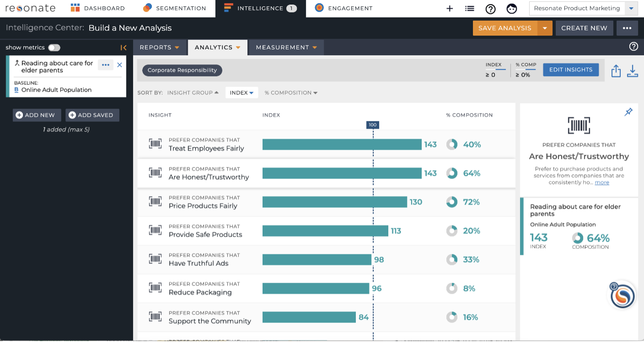Open the help question mark in top bar

(x=490, y=9)
